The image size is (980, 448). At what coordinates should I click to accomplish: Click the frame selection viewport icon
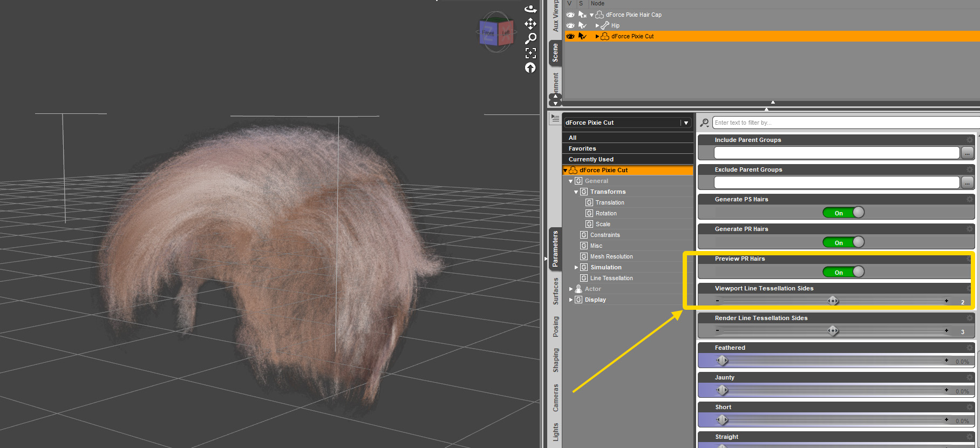click(x=530, y=53)
